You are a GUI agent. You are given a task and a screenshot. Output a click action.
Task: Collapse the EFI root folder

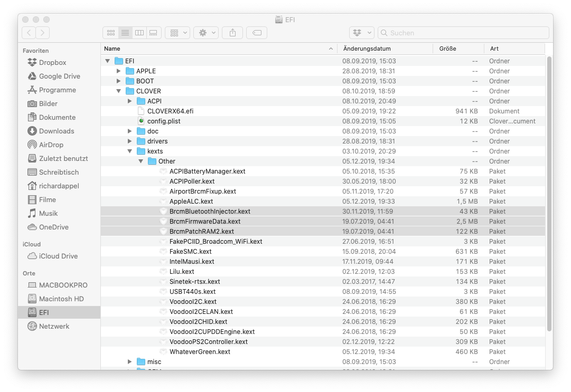point(107,61)
